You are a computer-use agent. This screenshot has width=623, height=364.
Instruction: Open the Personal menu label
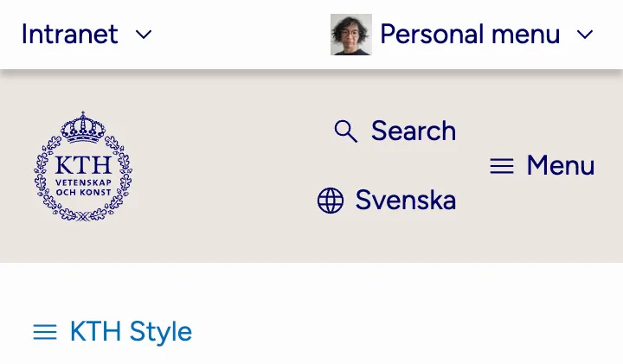pyautogui.click(x=470, y=35)
